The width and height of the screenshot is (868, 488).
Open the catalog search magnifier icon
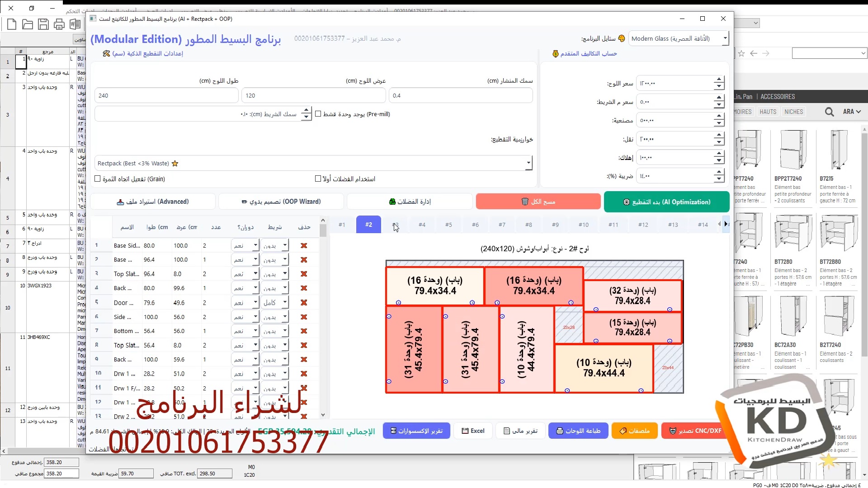pos(829,112)
